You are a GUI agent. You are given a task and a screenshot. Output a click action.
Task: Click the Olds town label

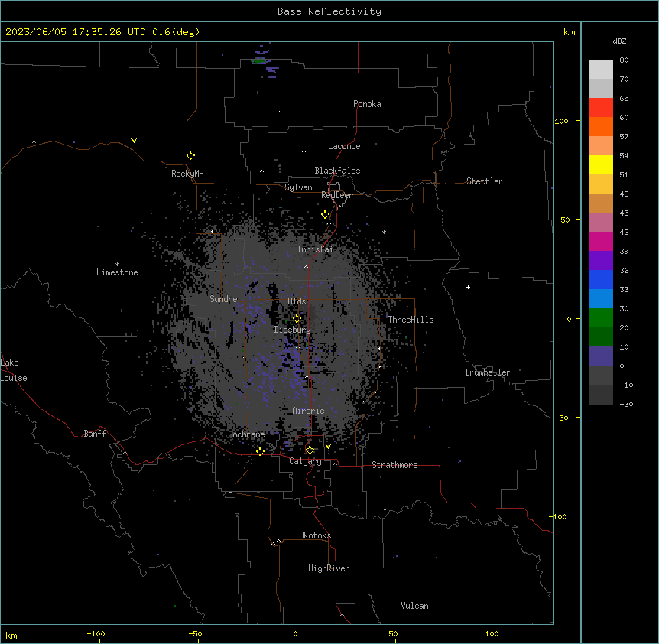[x=297, y=301]
